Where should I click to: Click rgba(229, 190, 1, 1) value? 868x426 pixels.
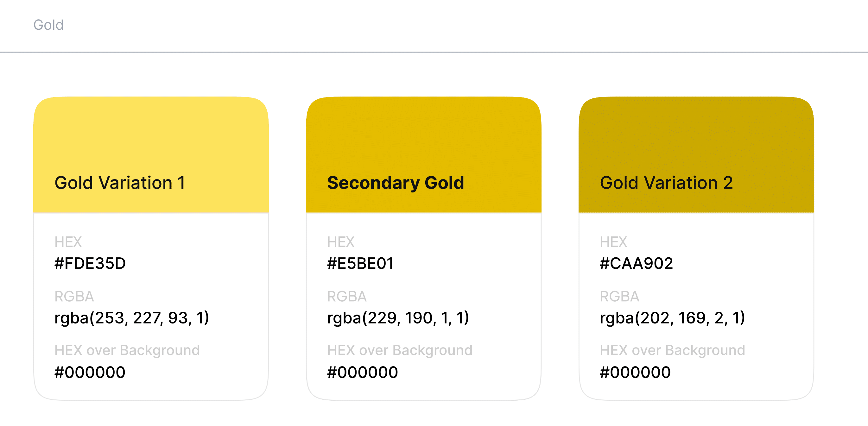pos(398,318)
